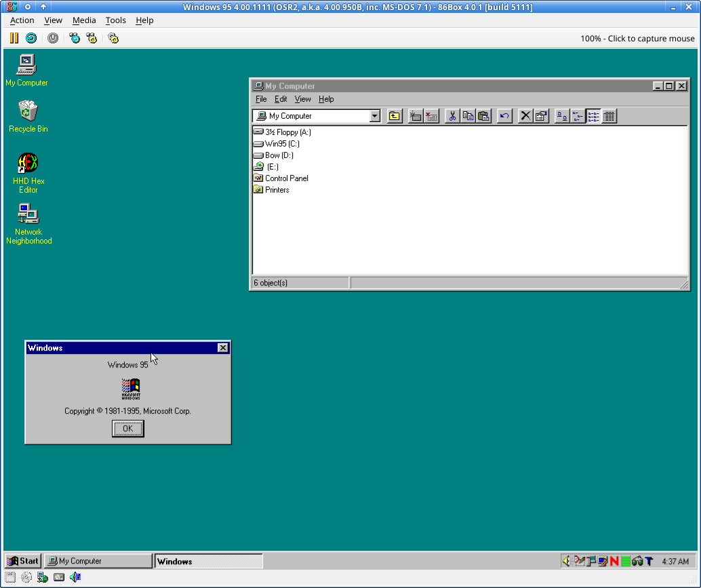Click the Delete X toolbar icon

coord(525,116)
